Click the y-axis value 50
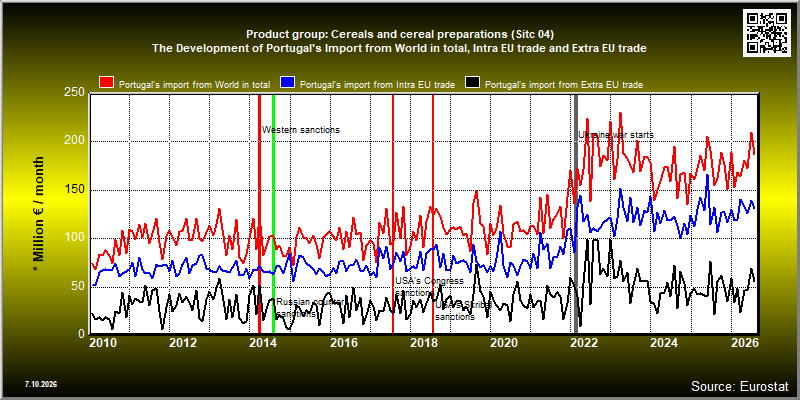 [79, 286]
